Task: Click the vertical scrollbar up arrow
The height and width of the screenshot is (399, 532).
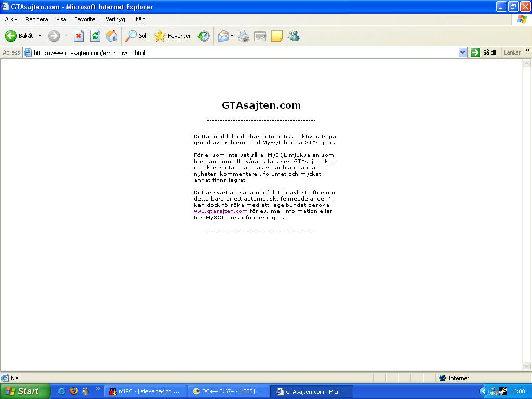Action: click(527, 63)
